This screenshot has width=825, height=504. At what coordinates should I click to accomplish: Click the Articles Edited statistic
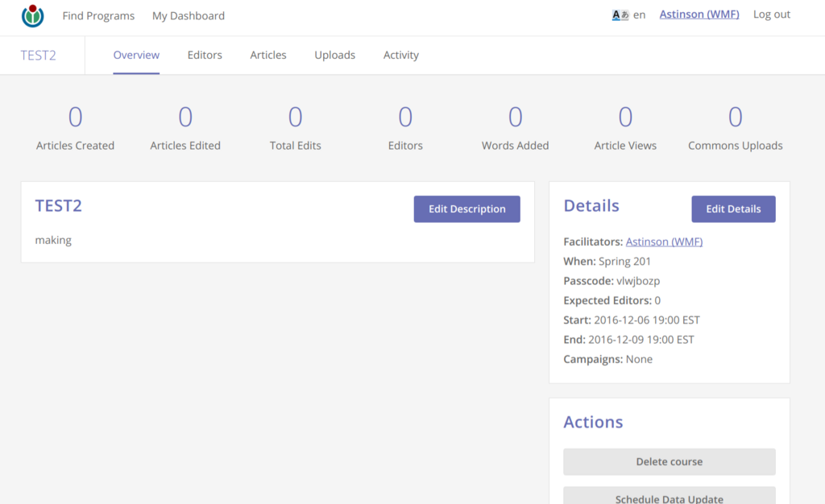point(185,128)
